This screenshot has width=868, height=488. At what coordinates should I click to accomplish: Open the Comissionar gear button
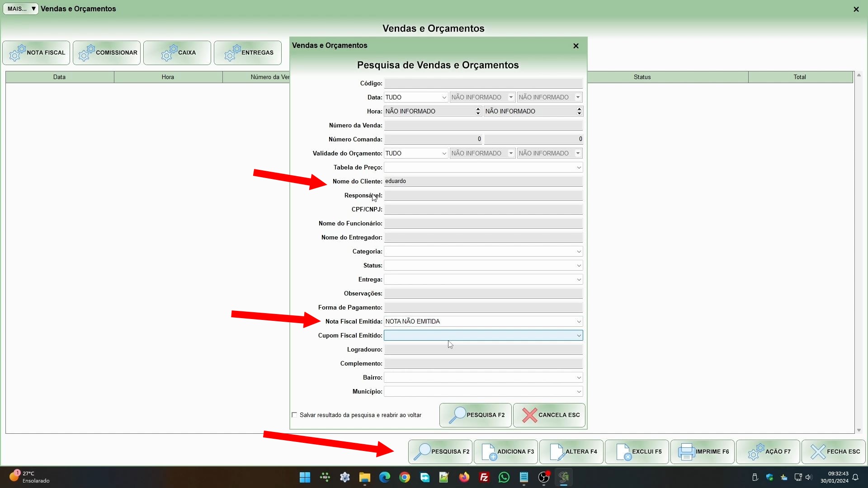107,53
